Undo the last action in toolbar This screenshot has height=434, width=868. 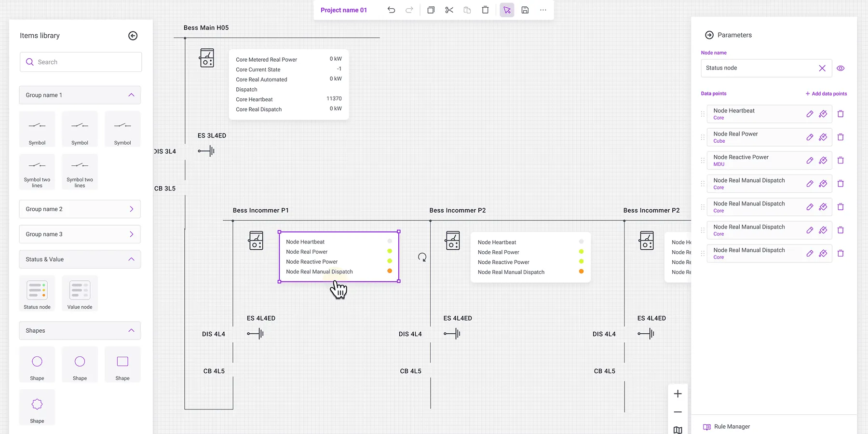click(x=391, y=10)
